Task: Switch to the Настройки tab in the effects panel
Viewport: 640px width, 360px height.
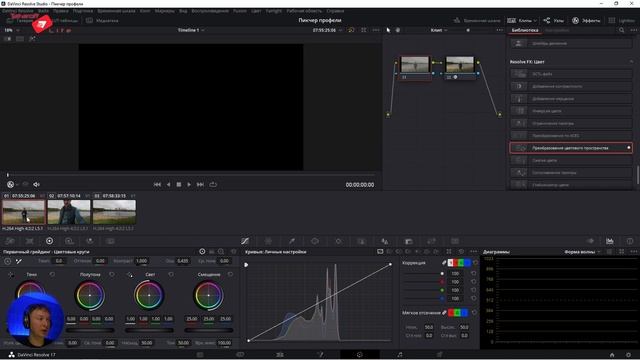Action: 557,30
